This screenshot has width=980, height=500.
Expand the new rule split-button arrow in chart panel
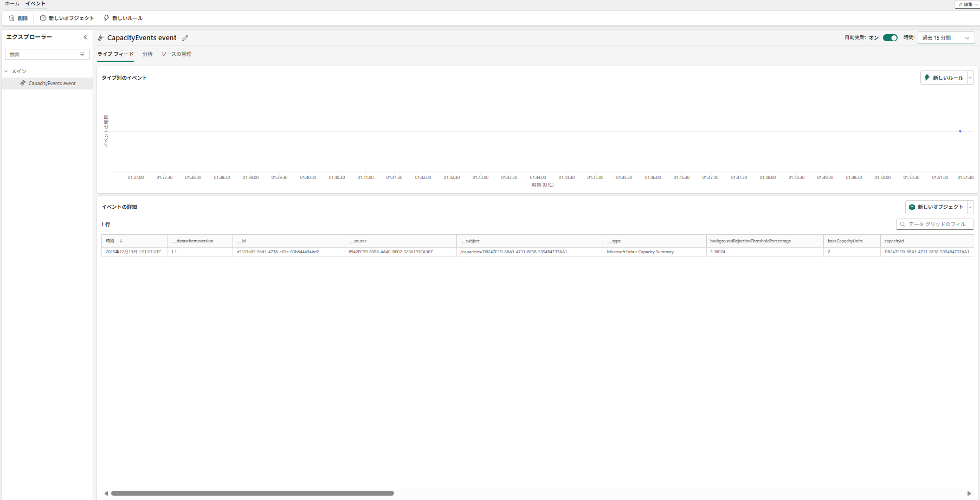point(970,78)
